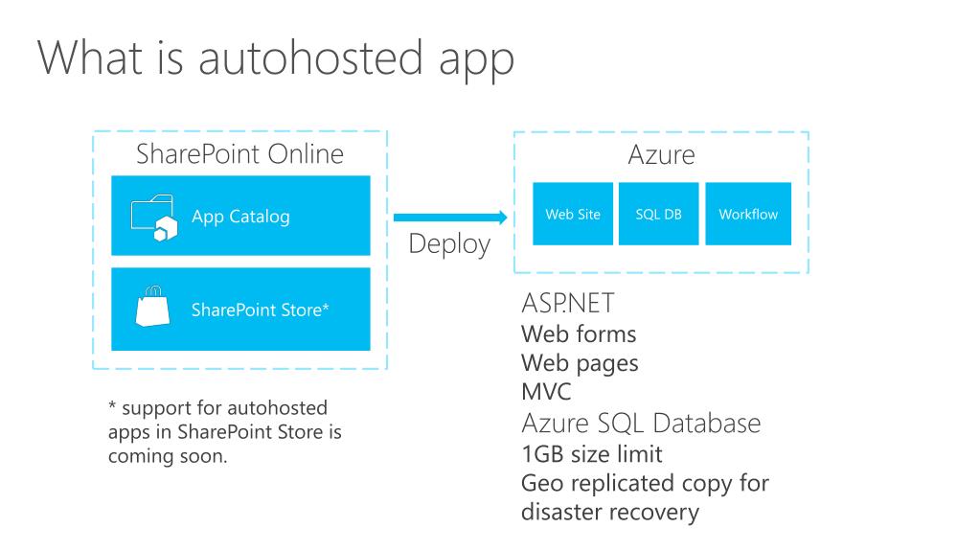Select the App Catalog tile
This screenshot has width=980, height=551.
[240, 216]
